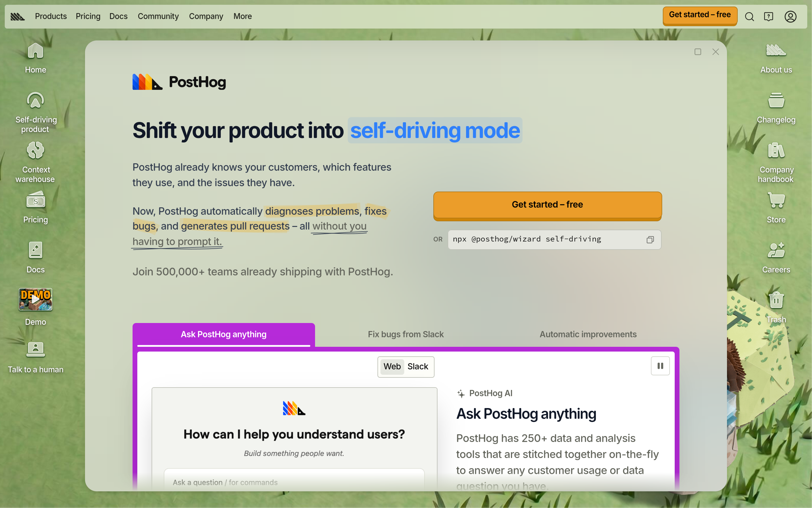The image size is (812, 508).
Task: Open the Store shopping cart icon
Action: 776,207
